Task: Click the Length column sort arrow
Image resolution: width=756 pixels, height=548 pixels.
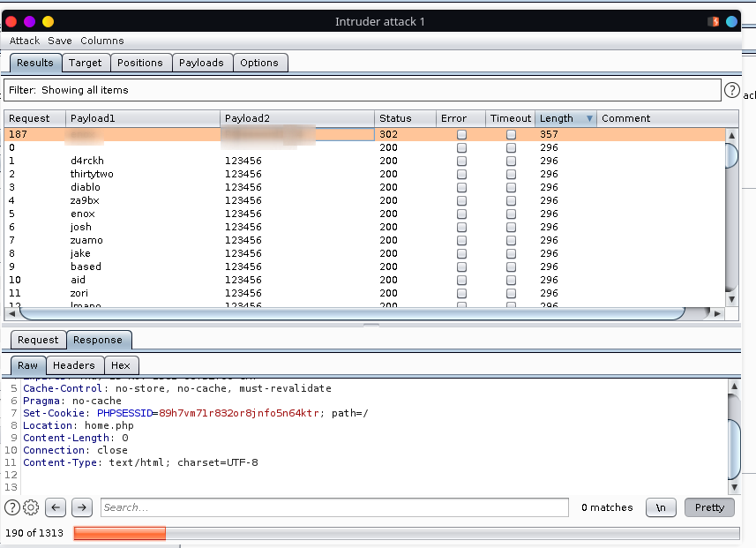Action: 589,118
